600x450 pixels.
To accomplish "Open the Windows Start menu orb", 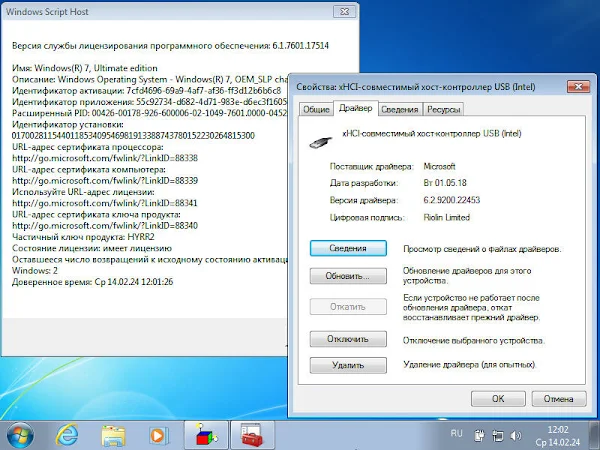I will (19, 435).
